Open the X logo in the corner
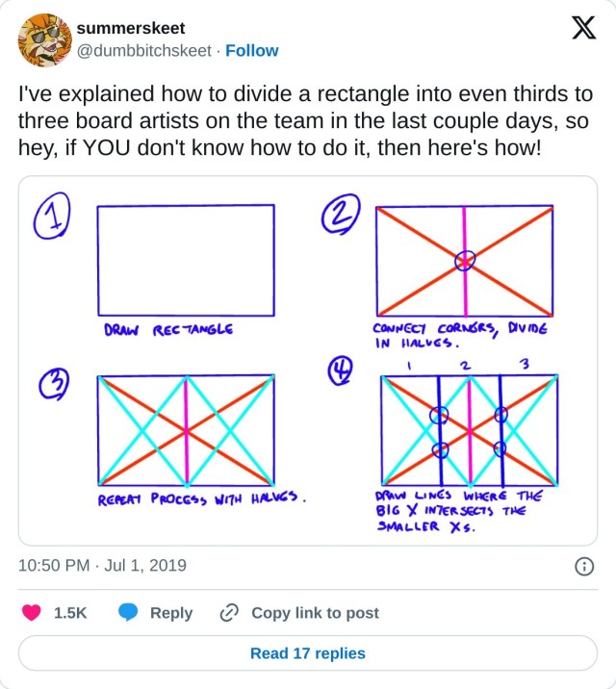The image size is (616, 689). click(x=582, y=30)
